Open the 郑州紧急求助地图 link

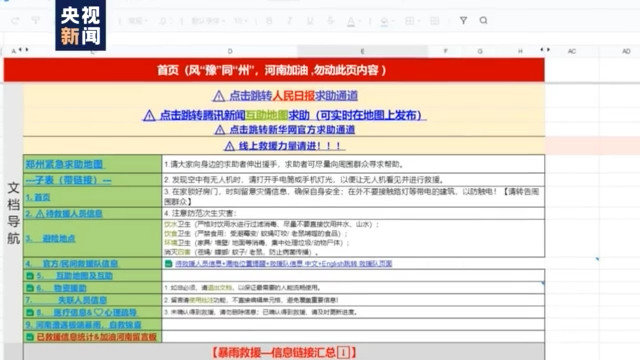click(x=64, y=164)
